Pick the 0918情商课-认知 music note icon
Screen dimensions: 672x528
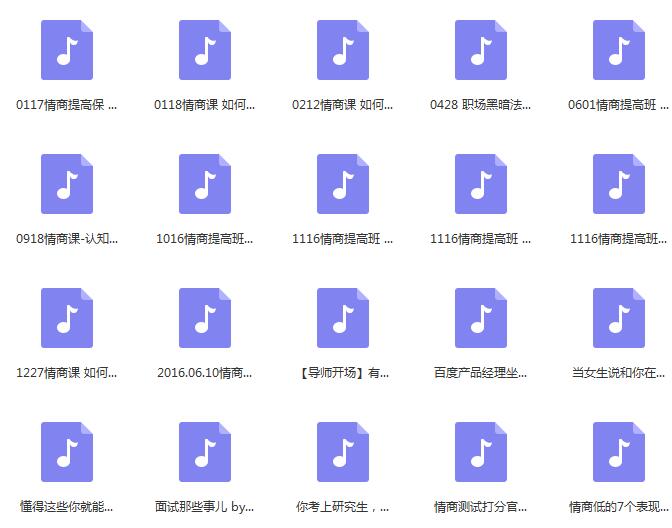click(x=67, y=184)
